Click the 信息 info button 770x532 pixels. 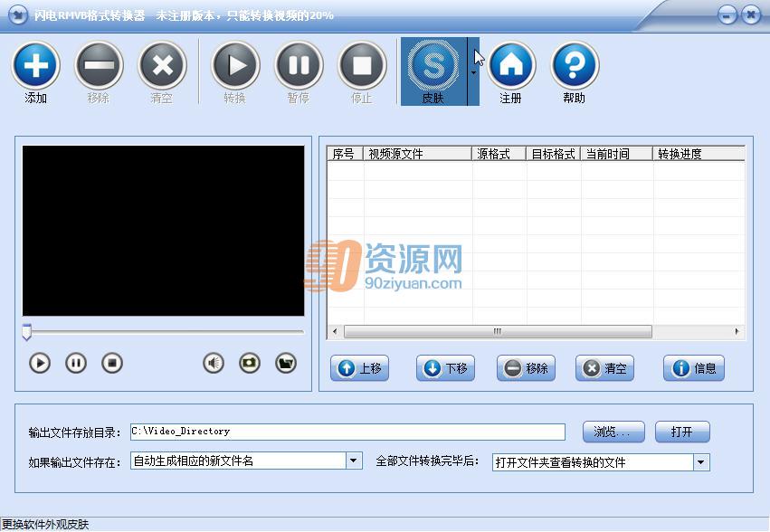pos(694,368)
